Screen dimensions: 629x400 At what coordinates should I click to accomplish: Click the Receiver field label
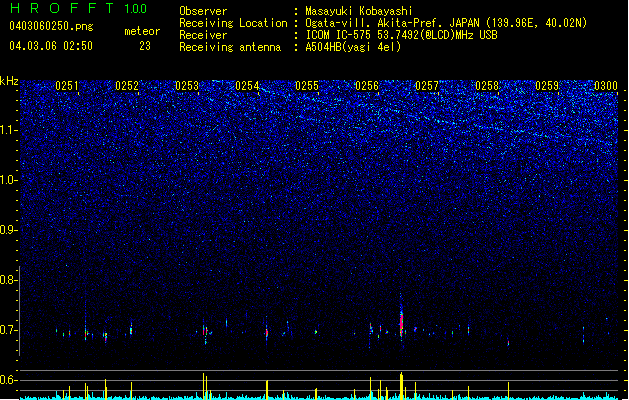click(x=203, y=35)
